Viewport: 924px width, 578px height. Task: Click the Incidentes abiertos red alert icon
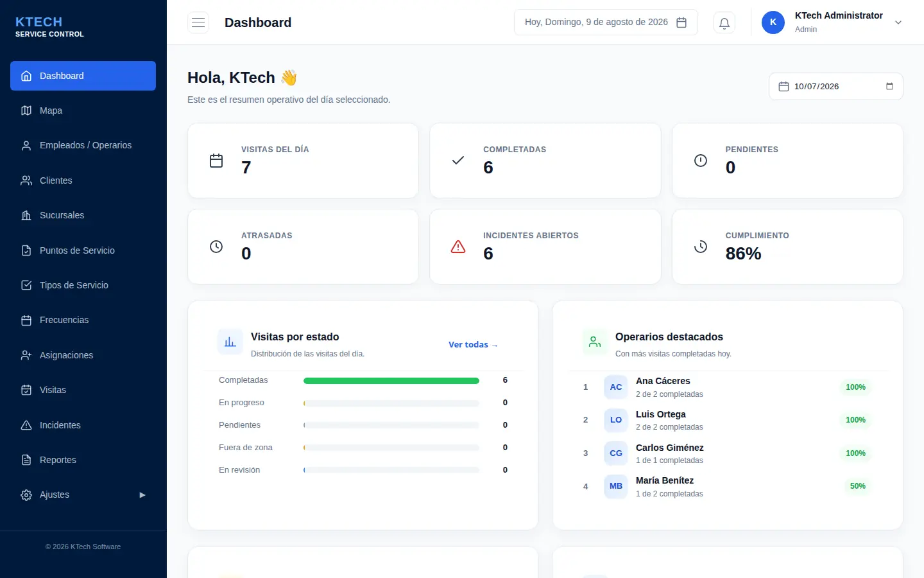coord(458,247)
